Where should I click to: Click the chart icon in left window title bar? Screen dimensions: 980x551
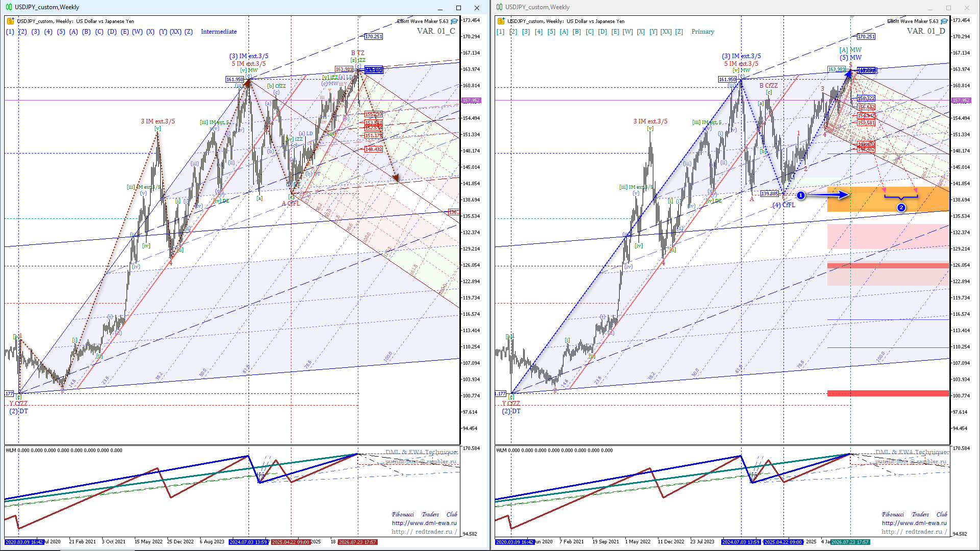(x=9, y=7)
